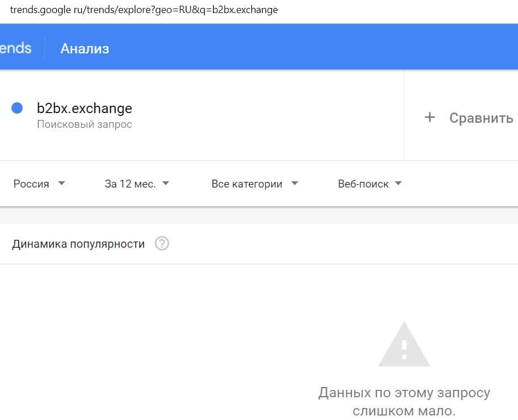Click the arrow next to За 12 мес.
The image size is (518, 420).
coord(165,184)
